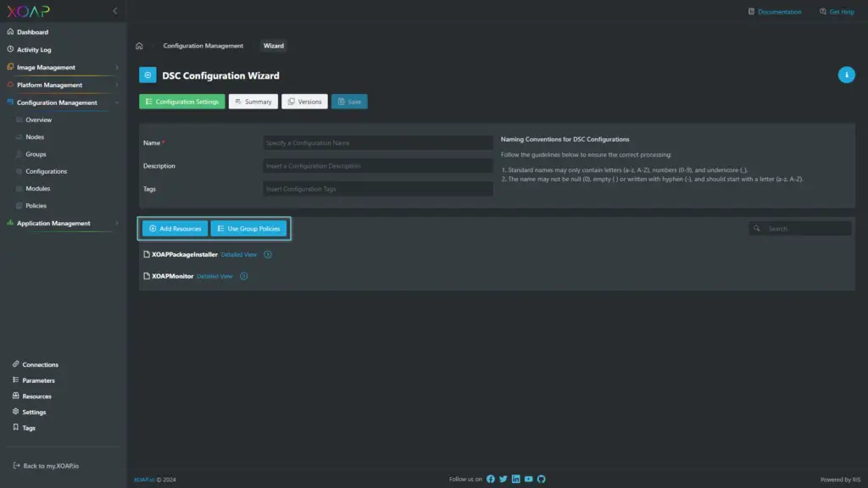This screenshot has width=868, height=488.
Task: Open Detailed View for XOAPPackageInstaller
Action: pos(238,254)
